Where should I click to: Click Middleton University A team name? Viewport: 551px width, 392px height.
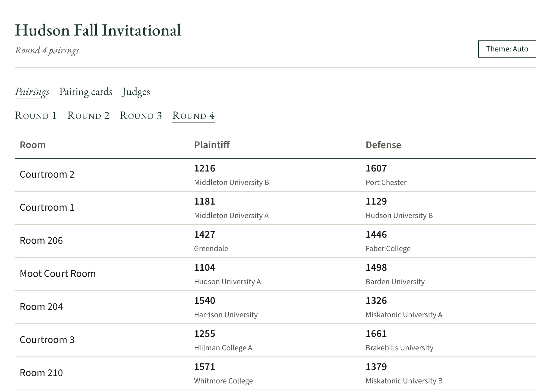pos(231,216)
